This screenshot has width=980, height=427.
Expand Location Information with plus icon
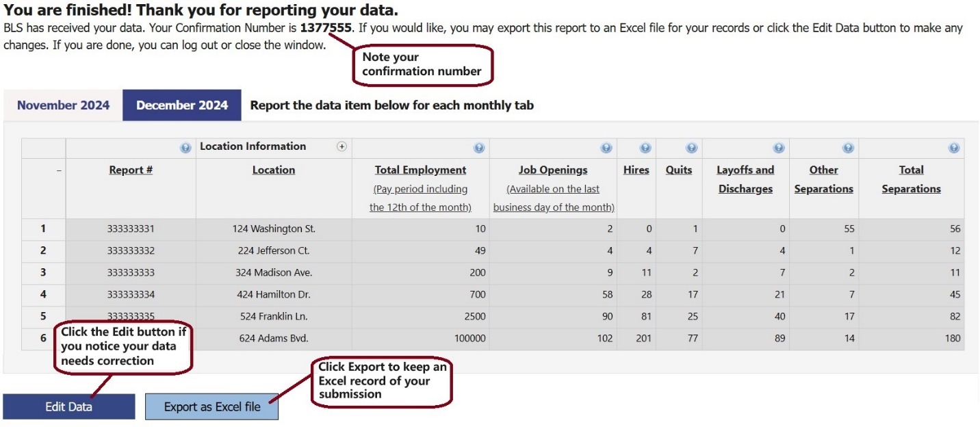[x=341, y=146]
